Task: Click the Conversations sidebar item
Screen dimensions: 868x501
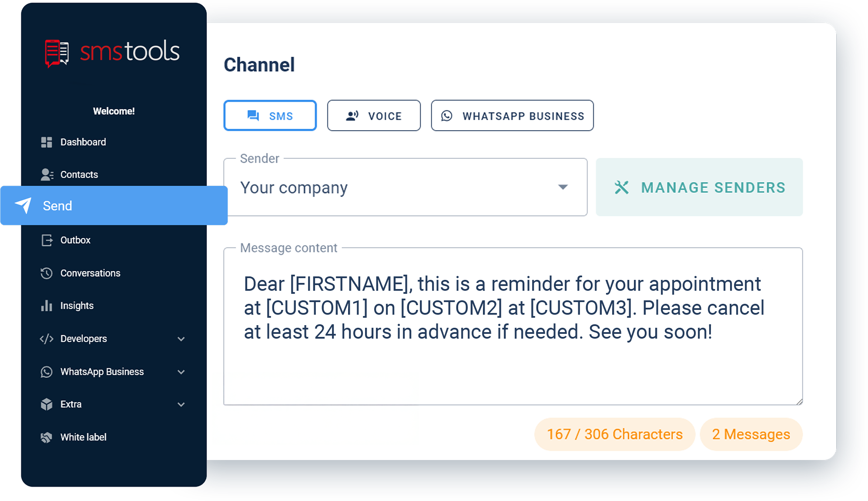Action: [x=90, y=273]
